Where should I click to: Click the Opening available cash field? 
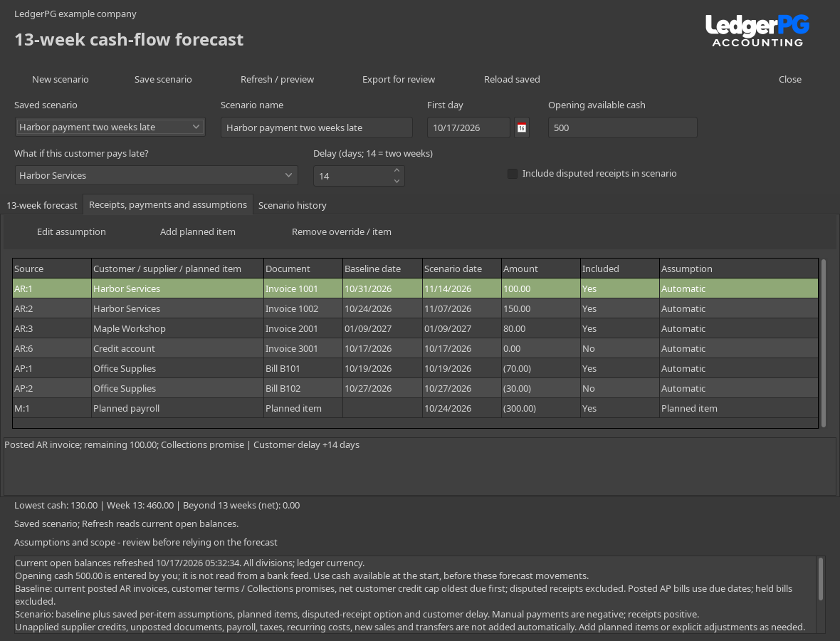coord(622,127)
